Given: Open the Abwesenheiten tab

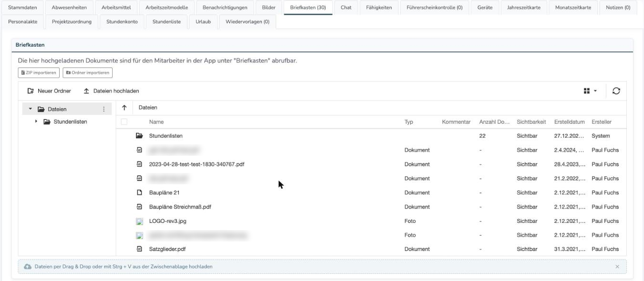Looking at the screenshot, I should click(69, 8).
